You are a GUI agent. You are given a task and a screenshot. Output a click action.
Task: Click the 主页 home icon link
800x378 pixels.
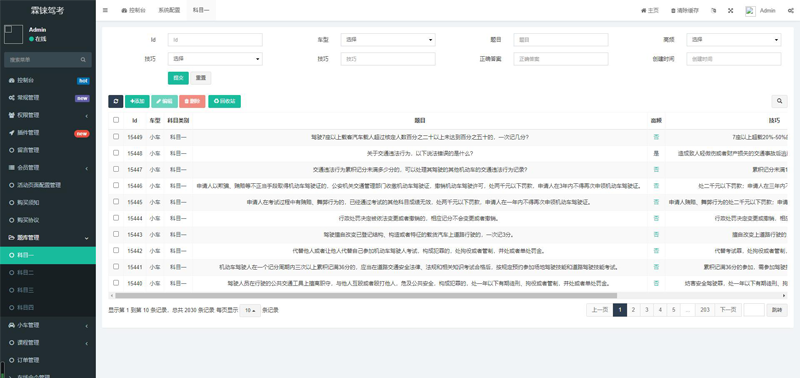tap(650, 10)
